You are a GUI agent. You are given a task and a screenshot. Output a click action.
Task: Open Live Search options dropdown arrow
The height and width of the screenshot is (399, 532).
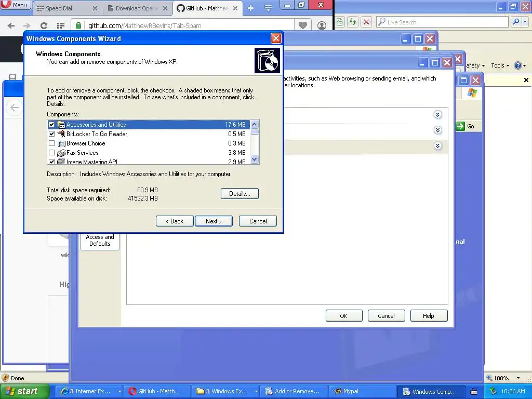[525, 22]
